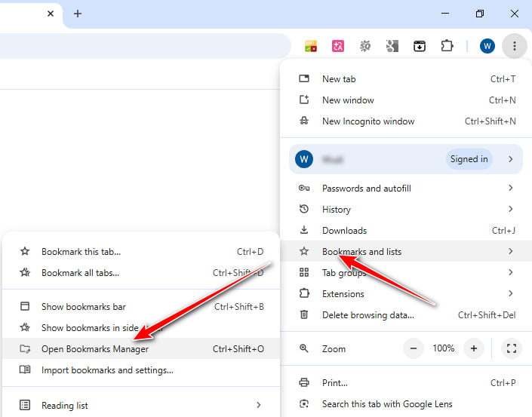Click the Reading list icon

click(x=25, y=405)
